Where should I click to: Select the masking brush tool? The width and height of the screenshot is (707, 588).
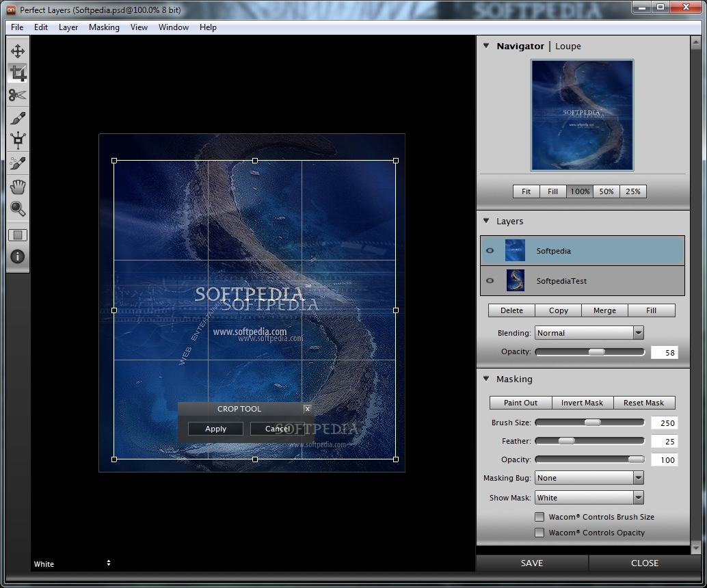point(18,118)
